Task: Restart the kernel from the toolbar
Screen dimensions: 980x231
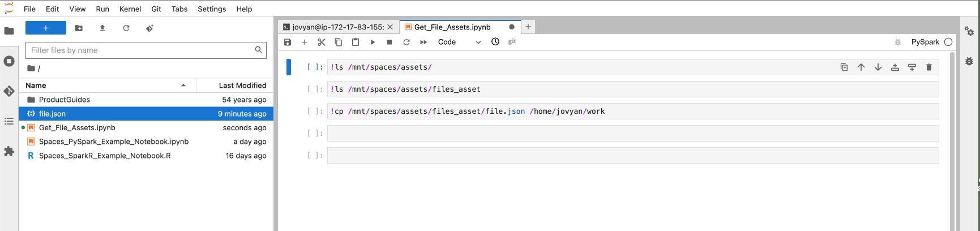Action: 406,42
